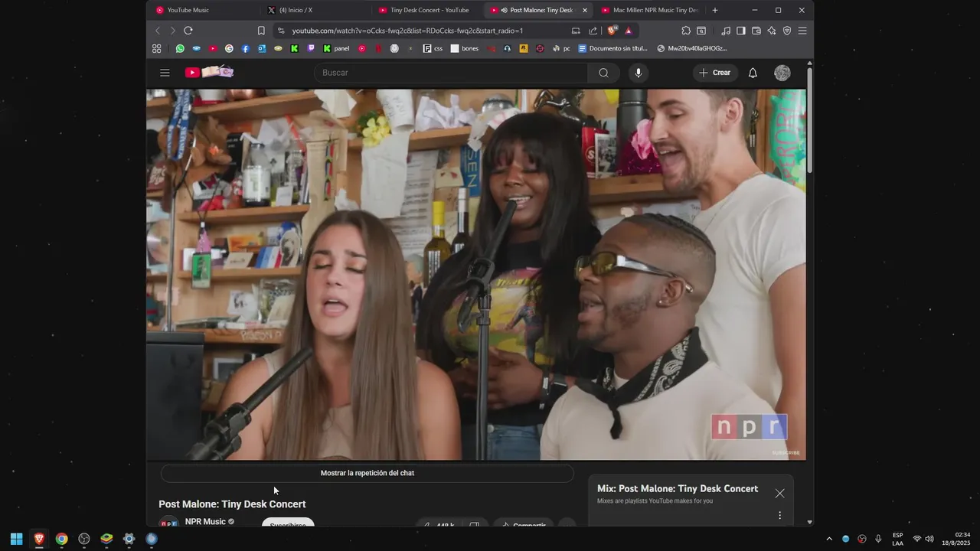Open the WhatsApp bookmark

click(x=180, y=48)
